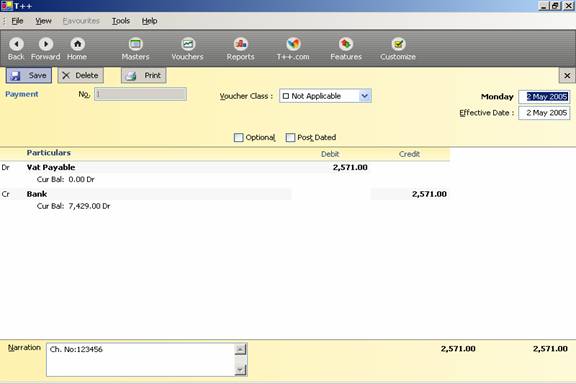Open the View menu

pyautogui.click(x=43, y=21)
